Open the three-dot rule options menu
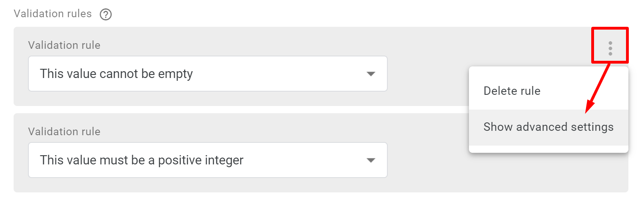Viewport: 644px width, 202px height. coord(610,48)
